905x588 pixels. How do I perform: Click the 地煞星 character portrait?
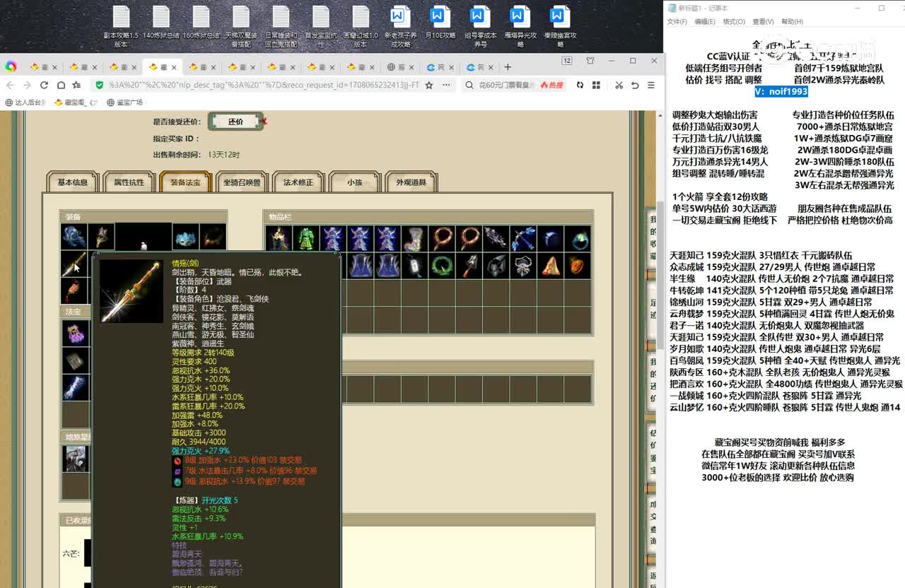(x=76, y=459)
